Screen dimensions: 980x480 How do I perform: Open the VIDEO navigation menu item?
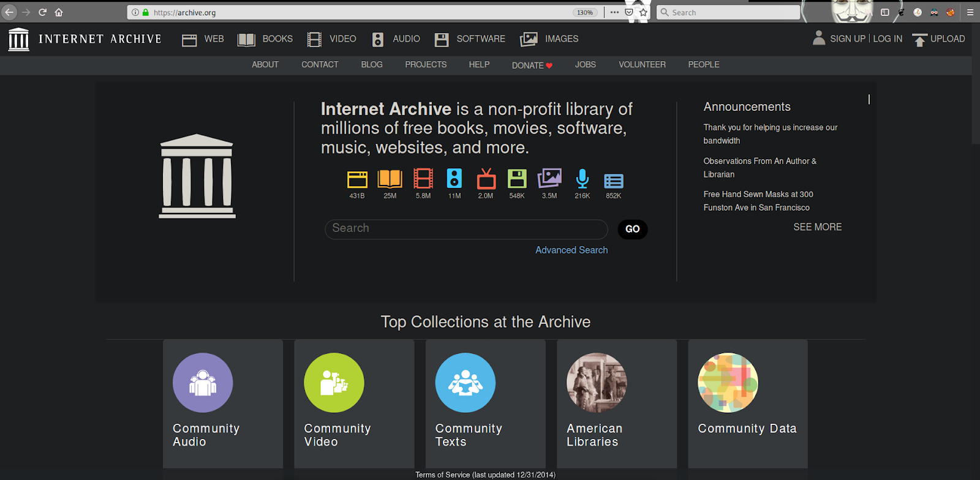coord(343,39)
